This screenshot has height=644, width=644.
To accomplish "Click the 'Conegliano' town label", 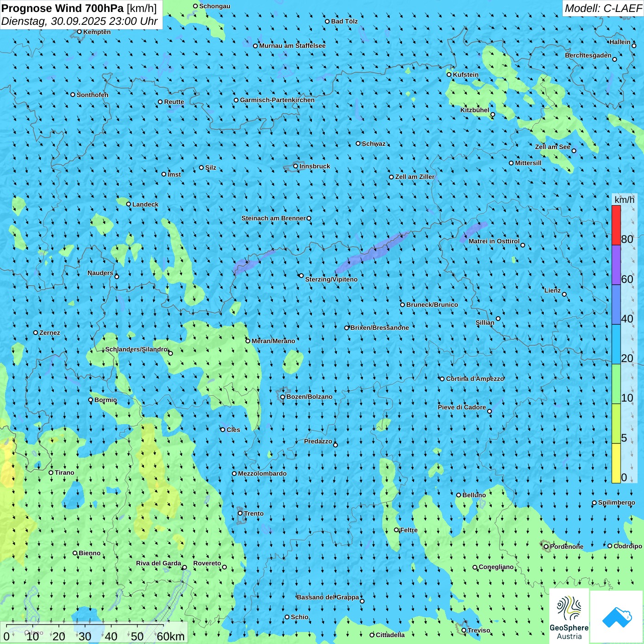I will (496, 567).
